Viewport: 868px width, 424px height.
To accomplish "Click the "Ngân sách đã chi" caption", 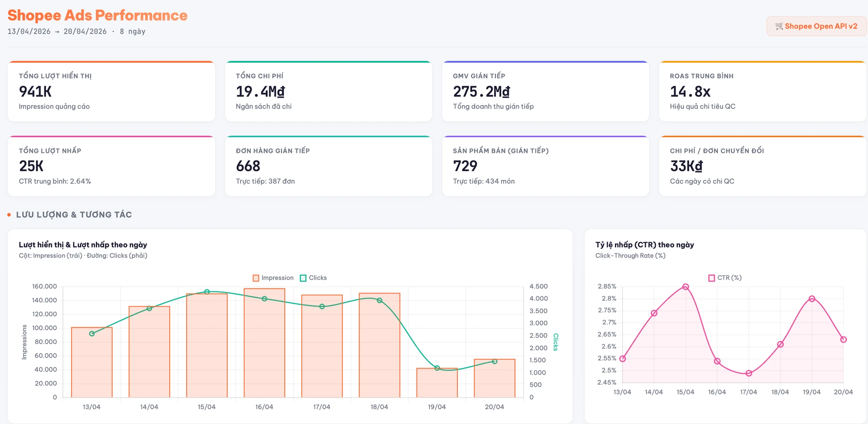I will tap(263, 106).
